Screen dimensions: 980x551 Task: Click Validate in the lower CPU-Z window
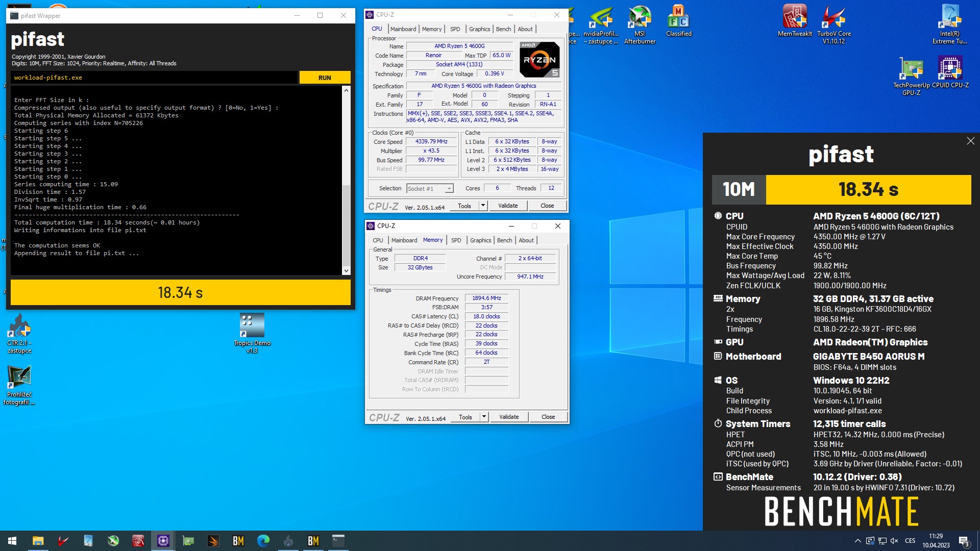pyautogui.click(x=509, y=417)
